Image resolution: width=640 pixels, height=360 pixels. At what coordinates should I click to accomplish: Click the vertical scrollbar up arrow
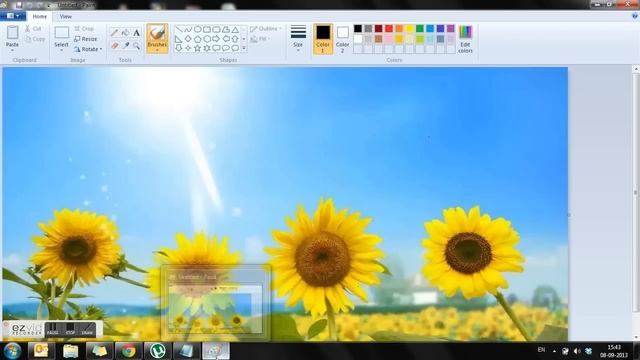(636, 70)
